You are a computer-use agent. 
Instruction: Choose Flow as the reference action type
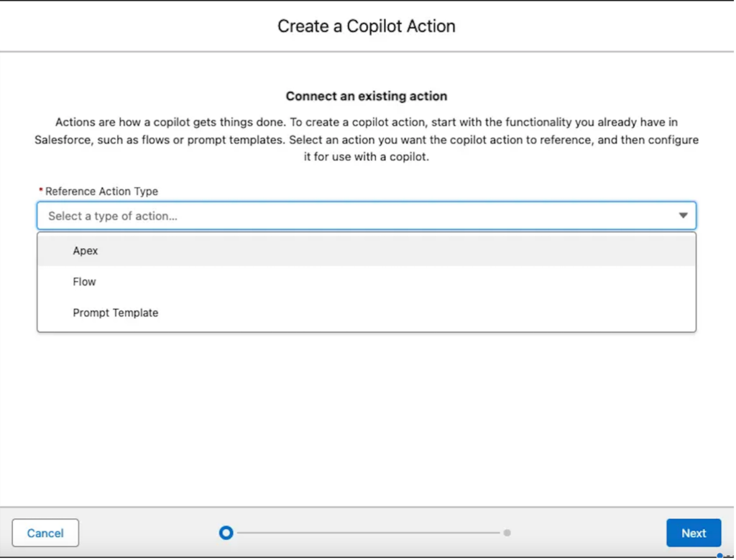(x=366, y=282)
